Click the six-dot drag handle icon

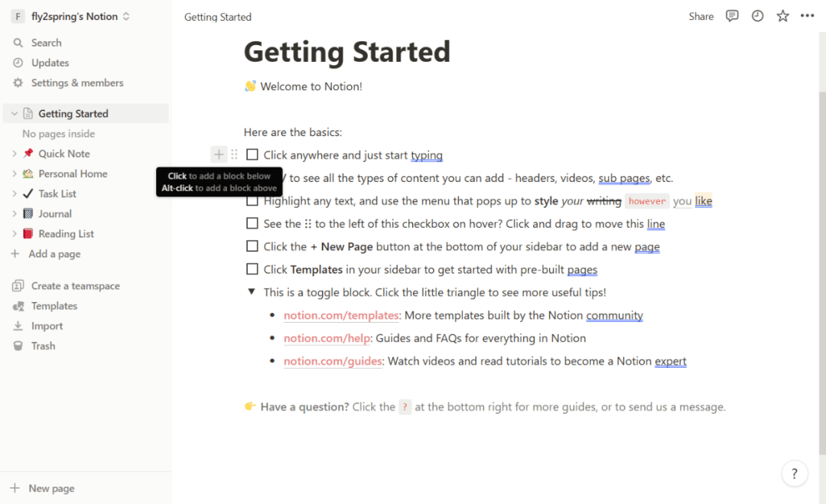pos(234,155)
